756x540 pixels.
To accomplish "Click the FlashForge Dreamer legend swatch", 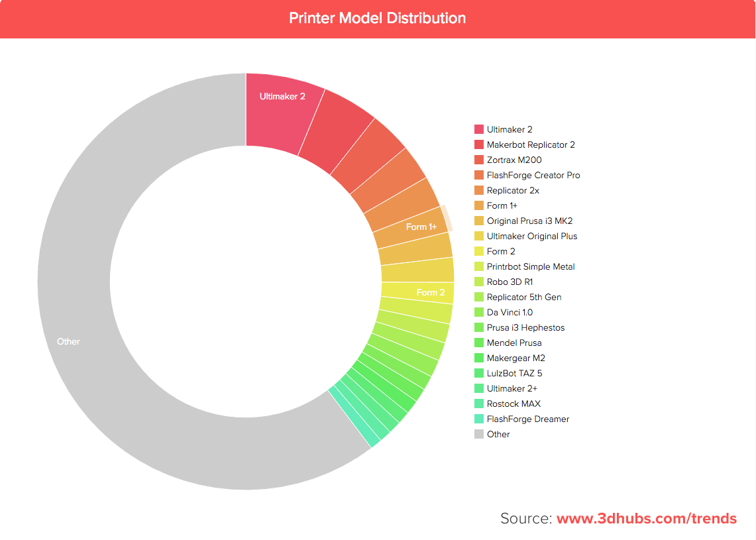I will [479, 419].
